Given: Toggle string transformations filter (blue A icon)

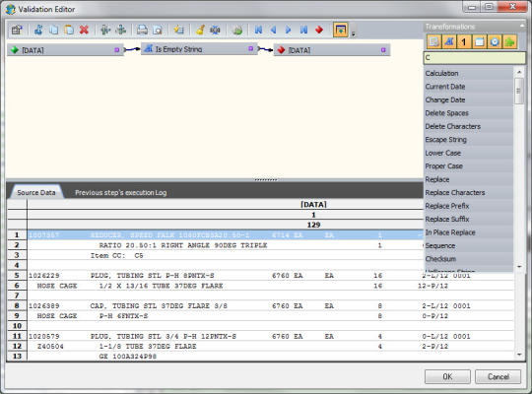Looking at the screenshot, I should pos(448,42).
